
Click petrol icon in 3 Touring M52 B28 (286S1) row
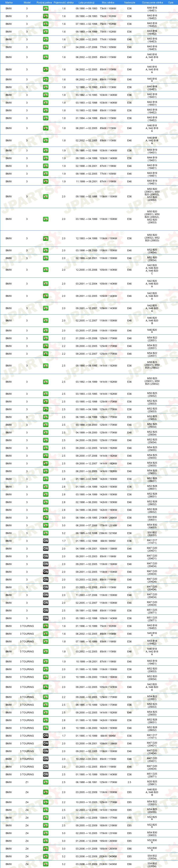46,720
